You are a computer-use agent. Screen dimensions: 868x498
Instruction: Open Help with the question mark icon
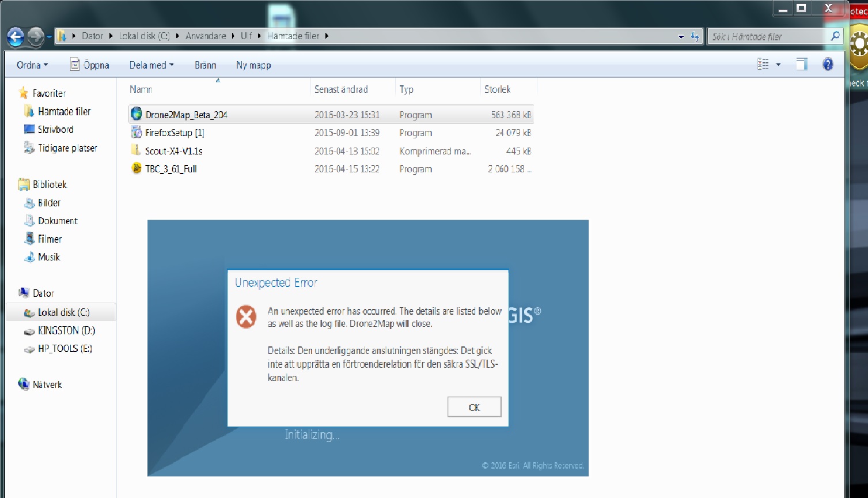point(828,64)
